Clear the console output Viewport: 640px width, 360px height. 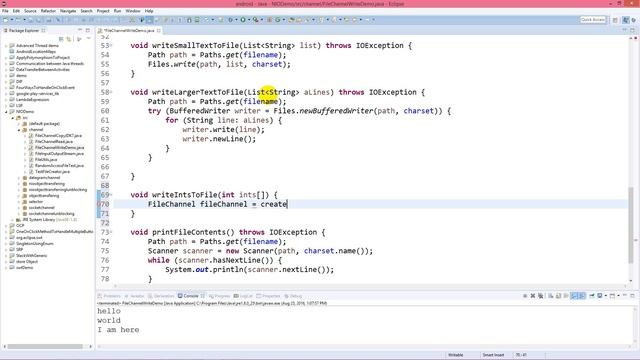[551, 296]
